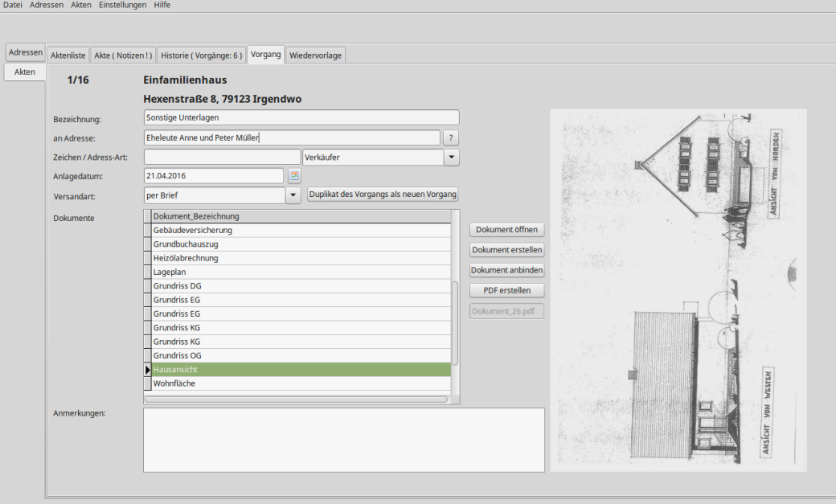
Task: Select the Adressen side tab
Action: pos(26,52)
